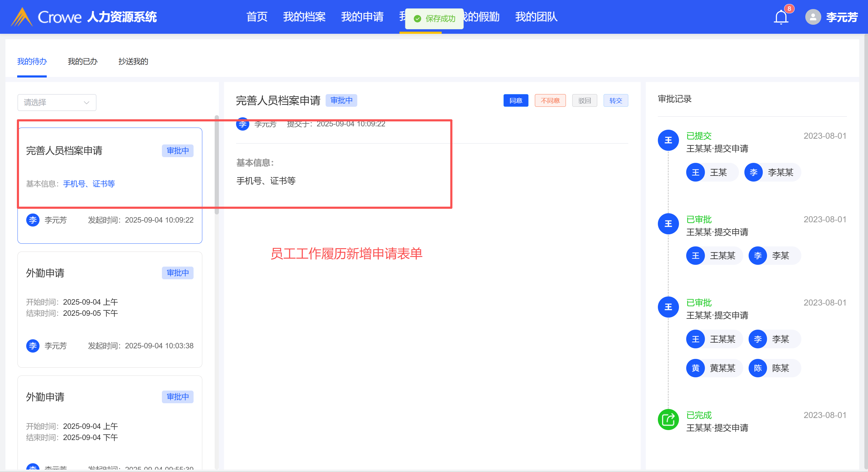Click the 同意 approve button
868x472 pixels.
[516, 100]
